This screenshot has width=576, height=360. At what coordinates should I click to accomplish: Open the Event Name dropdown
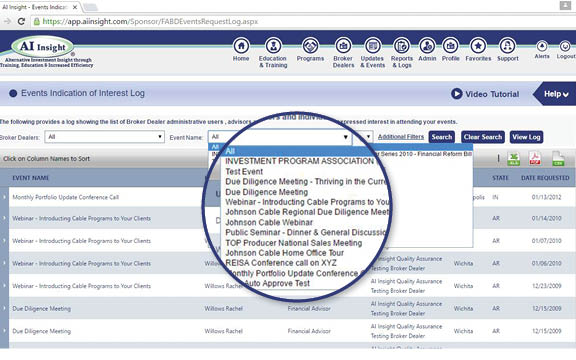tap(280, 137)
